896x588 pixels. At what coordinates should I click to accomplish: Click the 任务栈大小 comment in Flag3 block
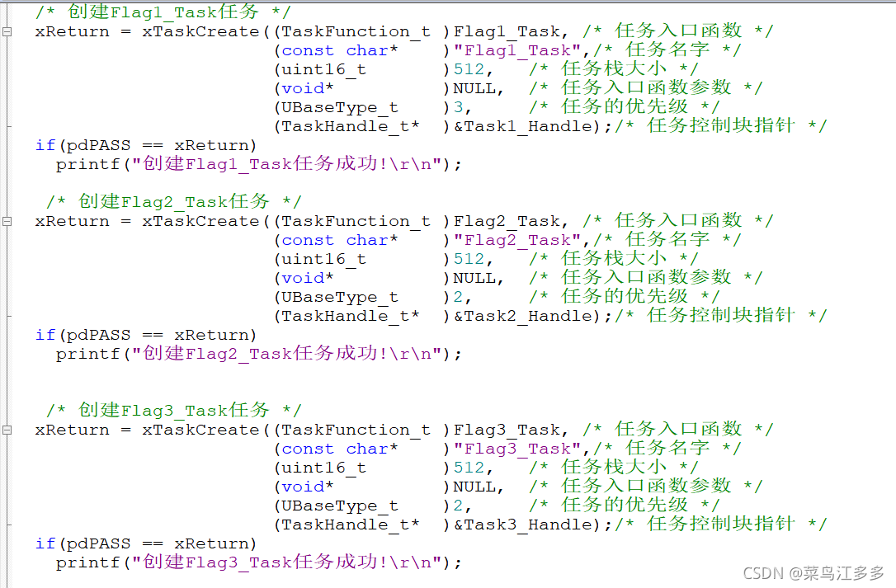coord(614,468)
